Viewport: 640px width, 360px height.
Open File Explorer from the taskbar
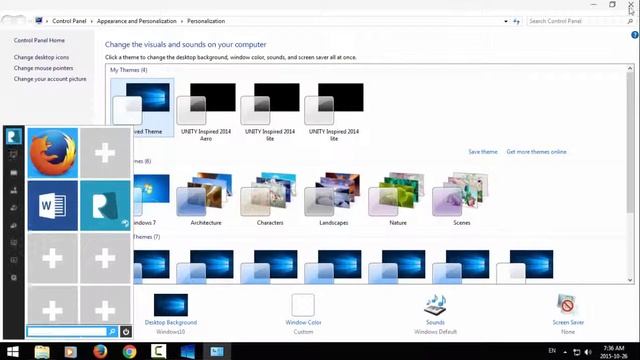42,351
